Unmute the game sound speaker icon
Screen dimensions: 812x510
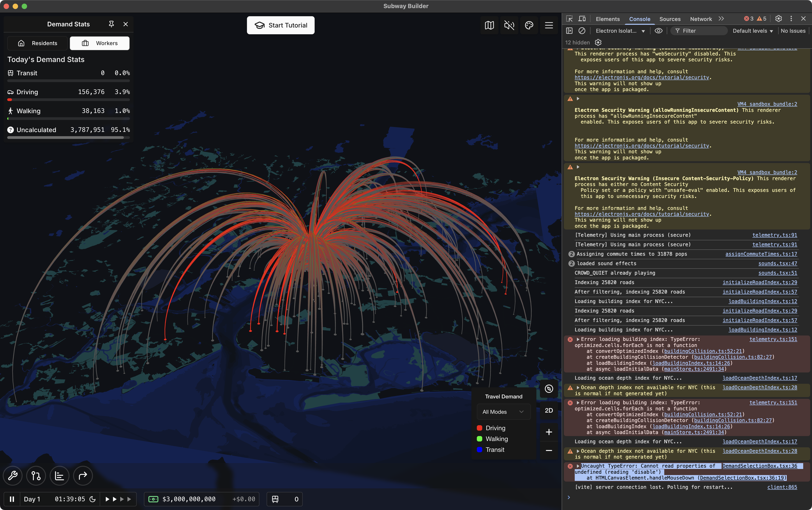click(x=509, y=25)
